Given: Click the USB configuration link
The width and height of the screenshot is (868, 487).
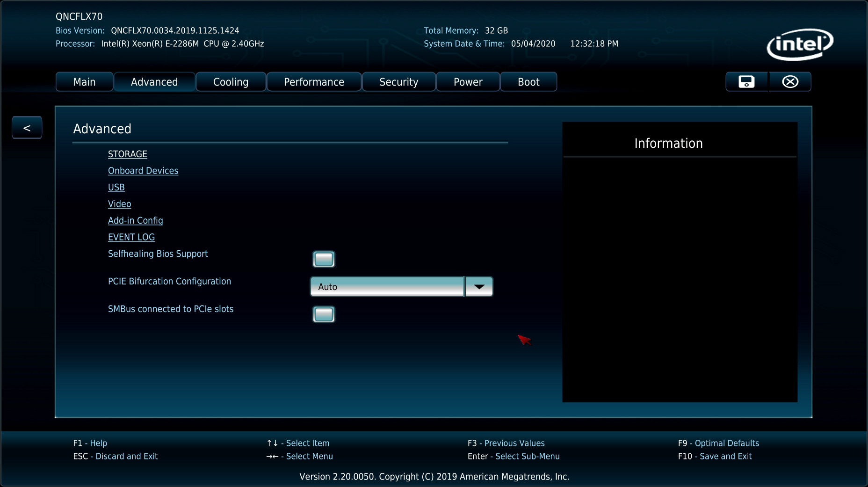Looking at the screenshot, I should (116, 188).
